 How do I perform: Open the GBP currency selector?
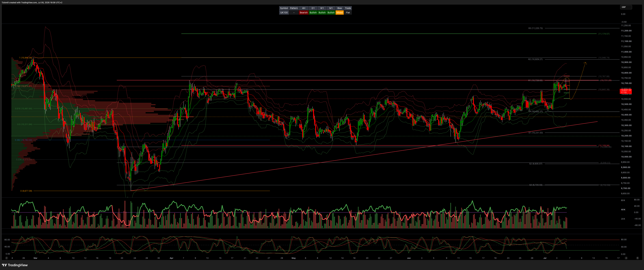tap(626, 7)
